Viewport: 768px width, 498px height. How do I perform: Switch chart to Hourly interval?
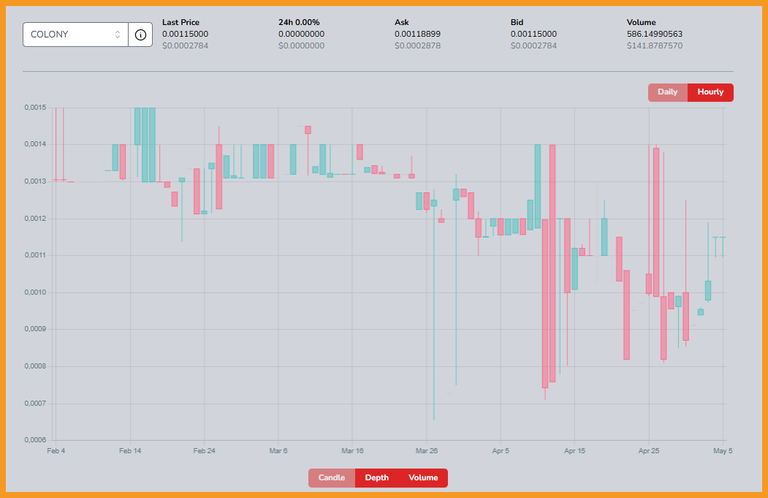(710, 92)
